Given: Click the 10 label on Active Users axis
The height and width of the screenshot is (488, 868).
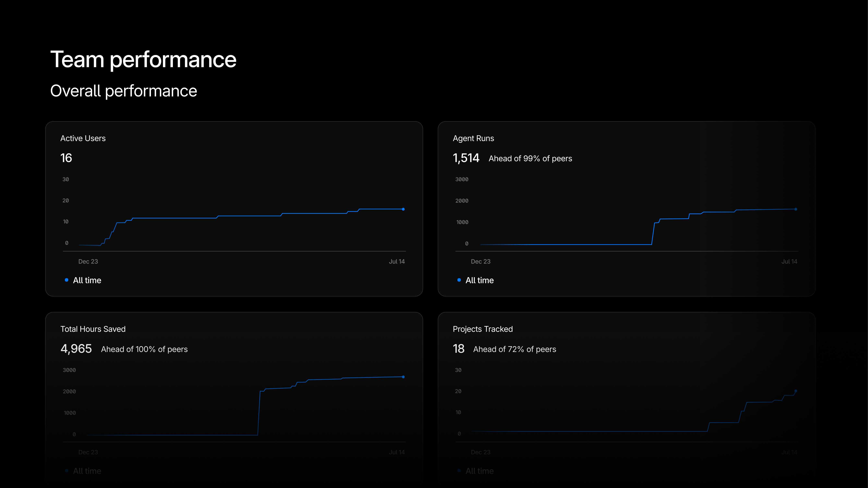Looking at the screenshot, I should click(x=66, y=222).
